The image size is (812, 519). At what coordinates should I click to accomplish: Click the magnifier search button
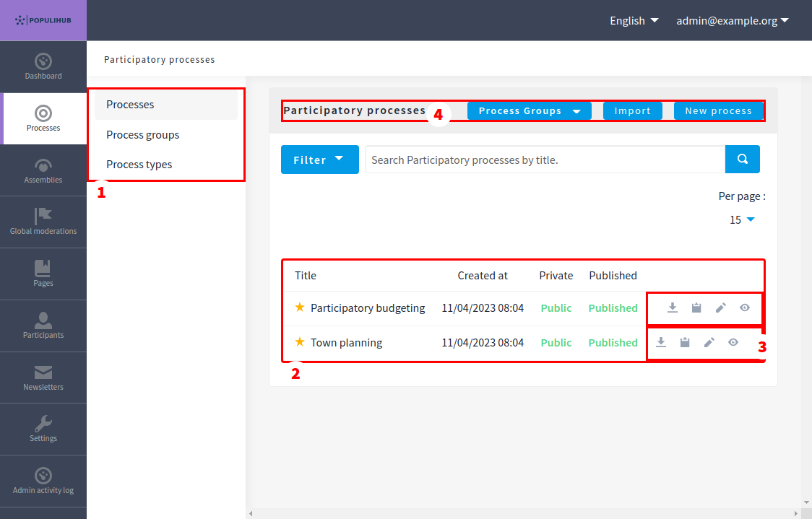coord(742,160)
